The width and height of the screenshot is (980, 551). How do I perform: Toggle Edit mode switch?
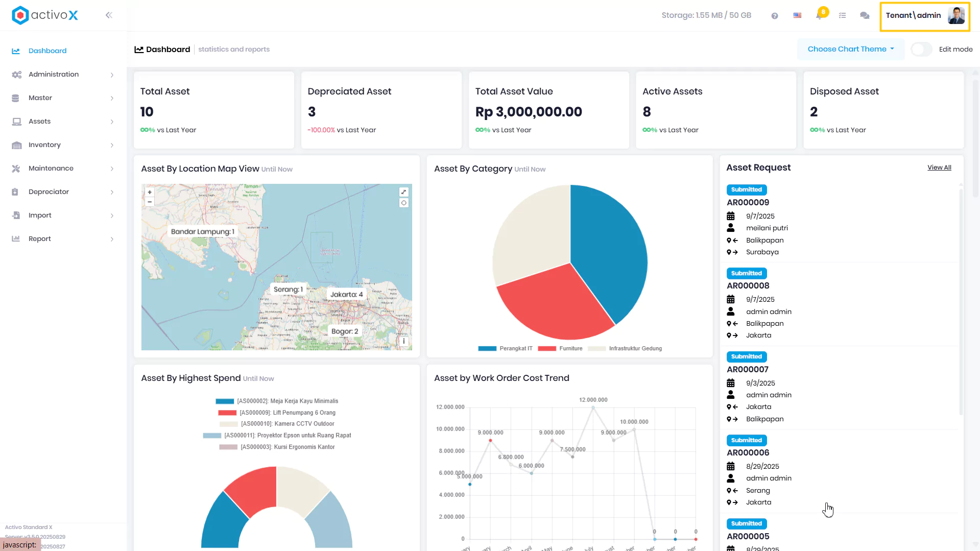click(921, 50)
